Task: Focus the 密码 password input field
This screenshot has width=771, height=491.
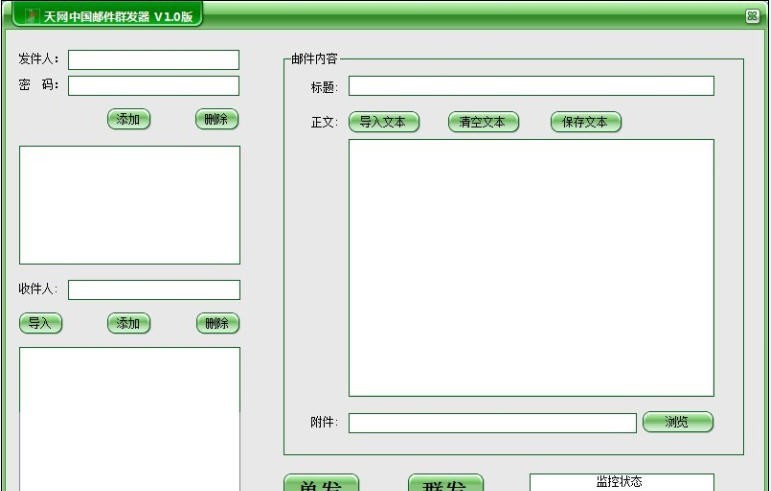Action: pos(153,86)
